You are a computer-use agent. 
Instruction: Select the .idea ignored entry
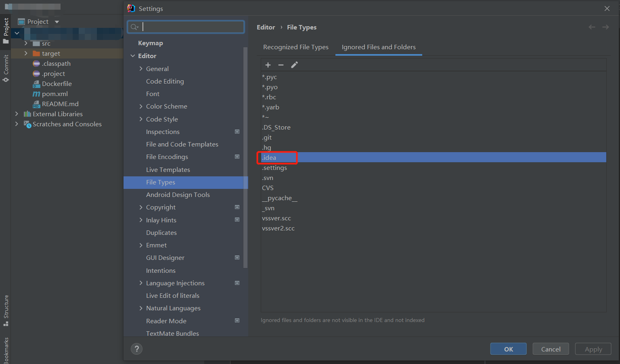tap(434, 157)
